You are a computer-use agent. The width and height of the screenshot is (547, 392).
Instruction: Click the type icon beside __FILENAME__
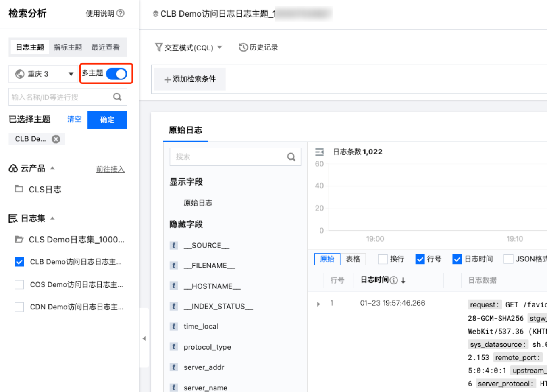pos(174,265)
